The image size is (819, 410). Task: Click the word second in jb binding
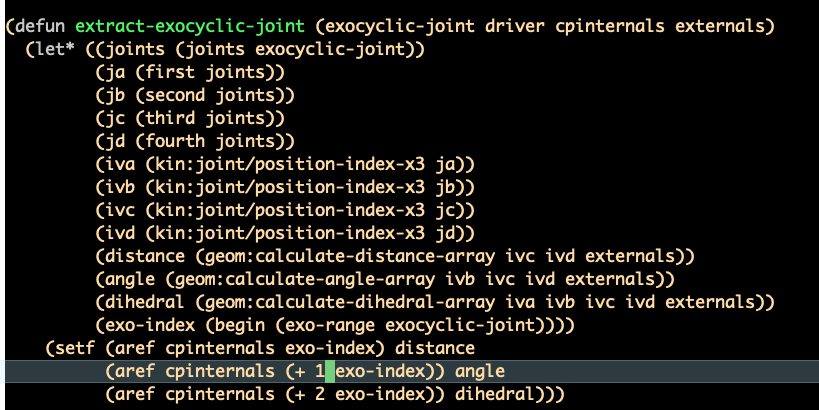coord(176,95)
